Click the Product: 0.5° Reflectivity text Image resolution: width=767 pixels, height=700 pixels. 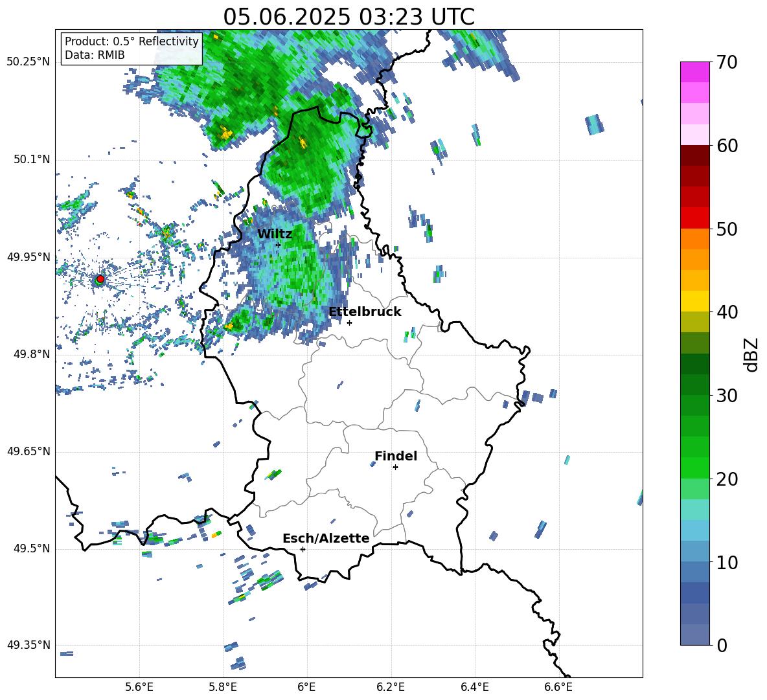tap(132, 41)
